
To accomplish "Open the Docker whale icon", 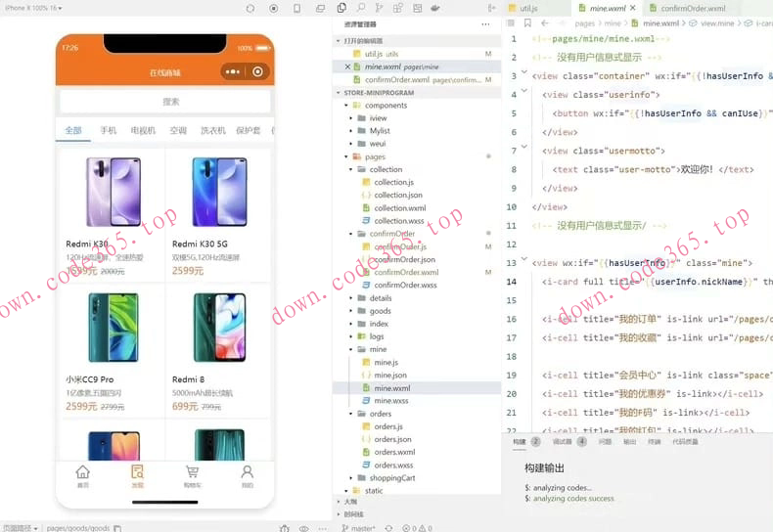I will [435, 8].
